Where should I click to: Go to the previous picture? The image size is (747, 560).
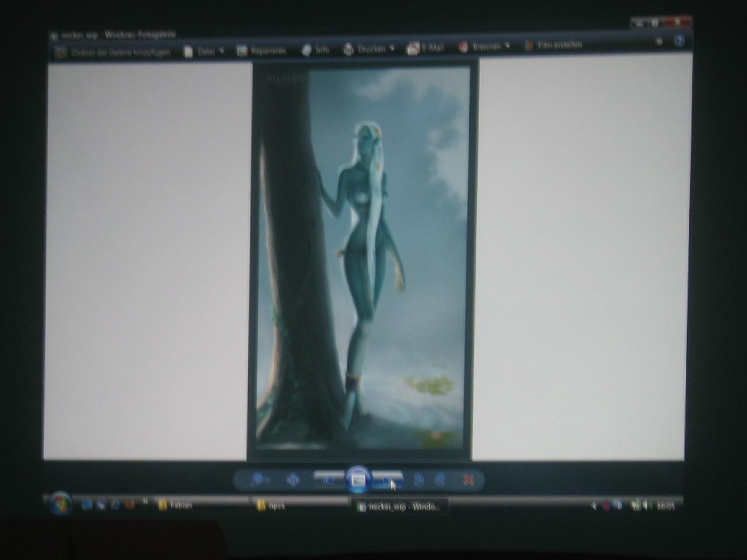[x=329, y=480]
